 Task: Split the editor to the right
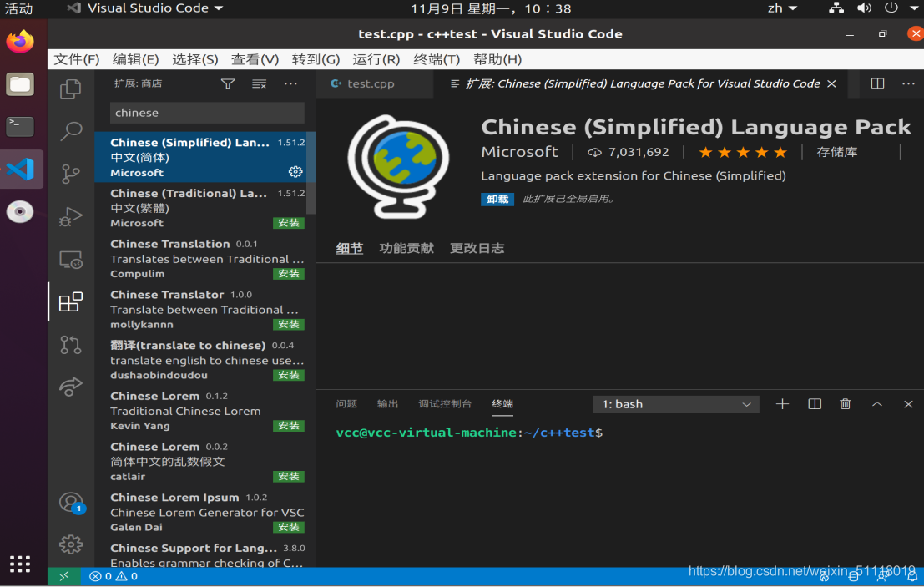877,83
